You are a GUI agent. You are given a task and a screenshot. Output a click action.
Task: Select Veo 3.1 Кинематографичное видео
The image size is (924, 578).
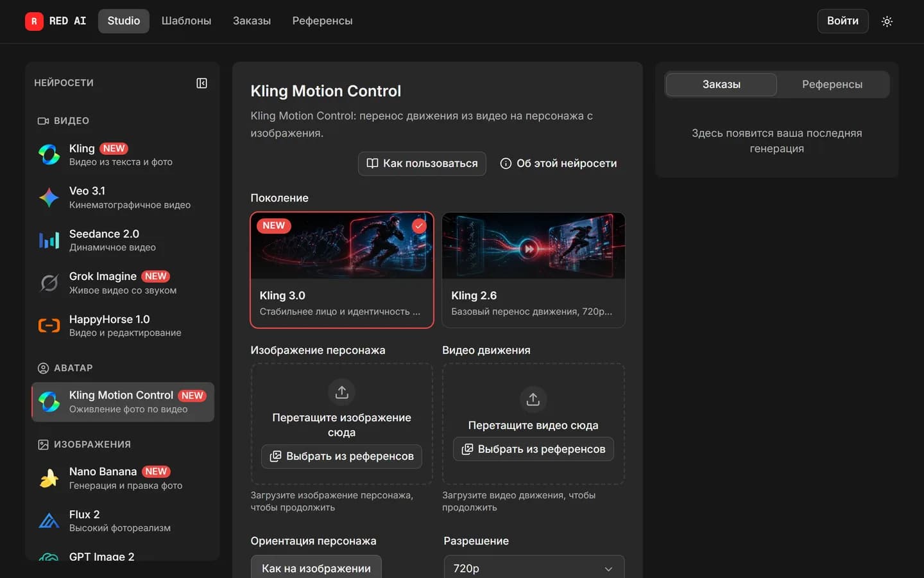click(123, 197)
